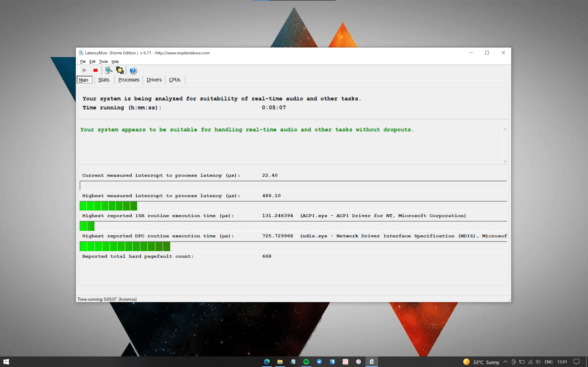Screen dimensions: 588x367
Task: Open the volume control in the system tray
Action: point(538,362)
